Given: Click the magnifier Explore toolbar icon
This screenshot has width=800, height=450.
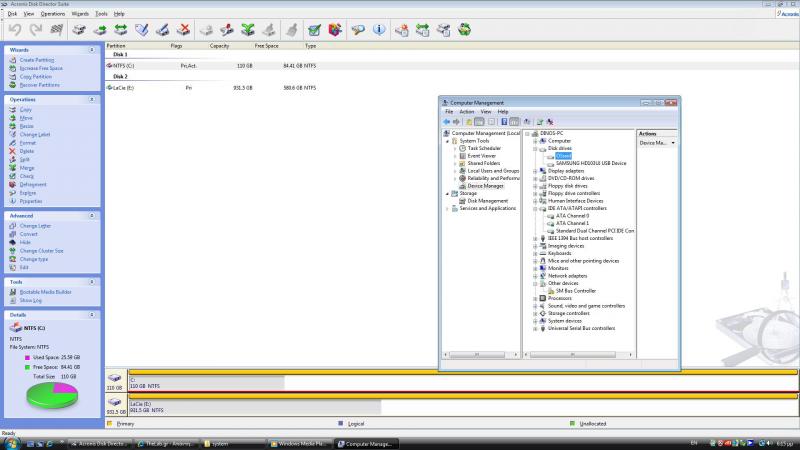Looking at the screenshot, I should tap(358, 30).
